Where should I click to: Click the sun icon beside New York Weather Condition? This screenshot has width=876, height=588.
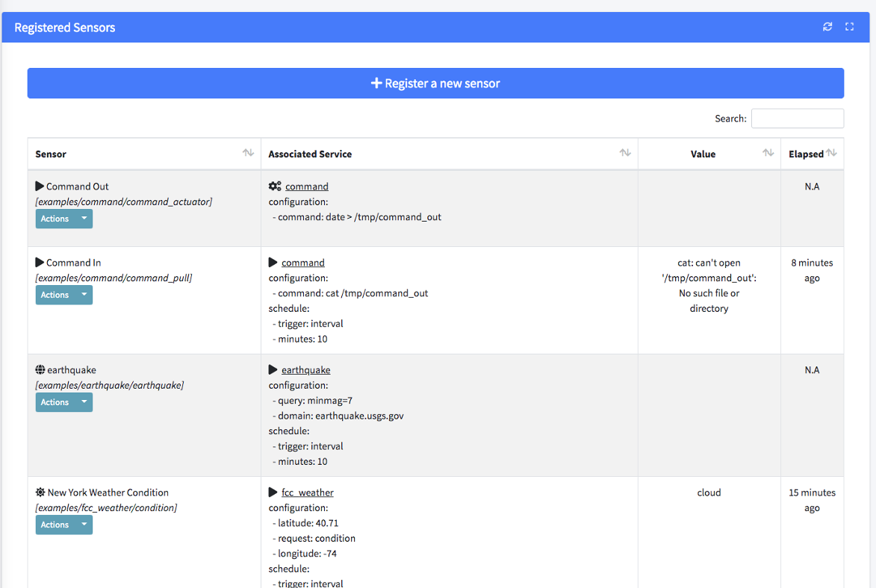pyautogui.click(x=40, y=492)
